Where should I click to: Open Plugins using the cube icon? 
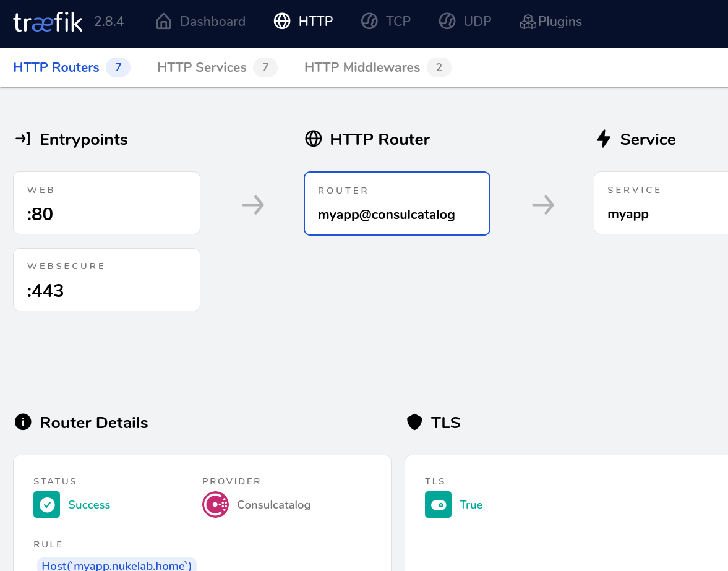click(x=528, y=21)
